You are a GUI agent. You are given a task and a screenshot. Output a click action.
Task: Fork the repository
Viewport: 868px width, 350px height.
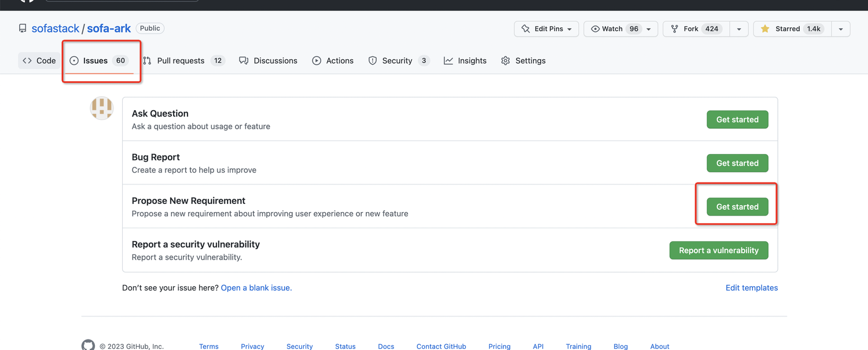tap(696, 28)
